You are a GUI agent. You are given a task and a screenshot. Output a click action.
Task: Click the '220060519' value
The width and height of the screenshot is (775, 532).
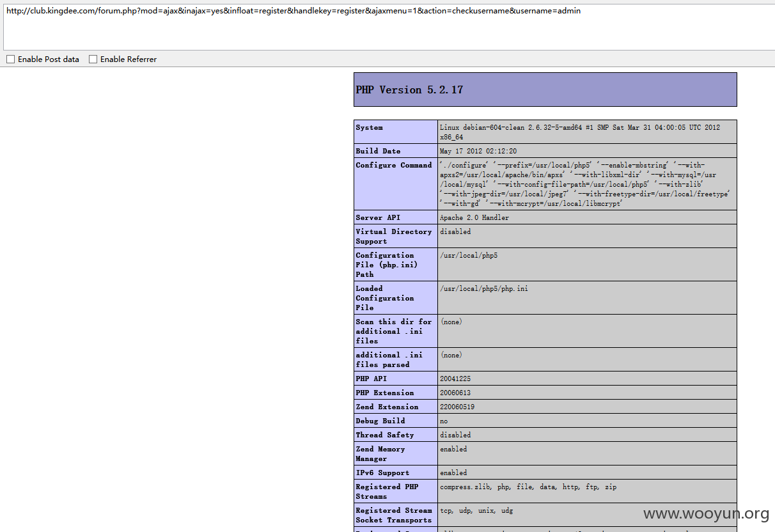click(x=457, y=407)
